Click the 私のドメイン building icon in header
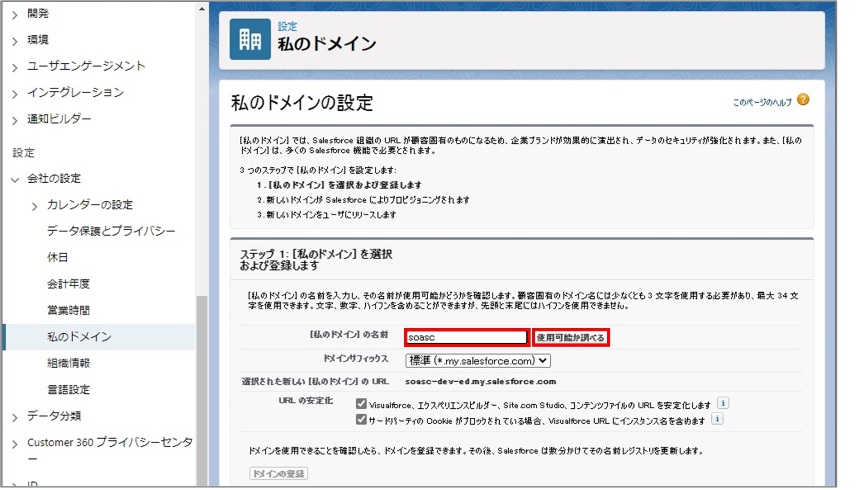The height and width of the screenshot is (490, 868). pyautogui.click(x=250, y=39)
